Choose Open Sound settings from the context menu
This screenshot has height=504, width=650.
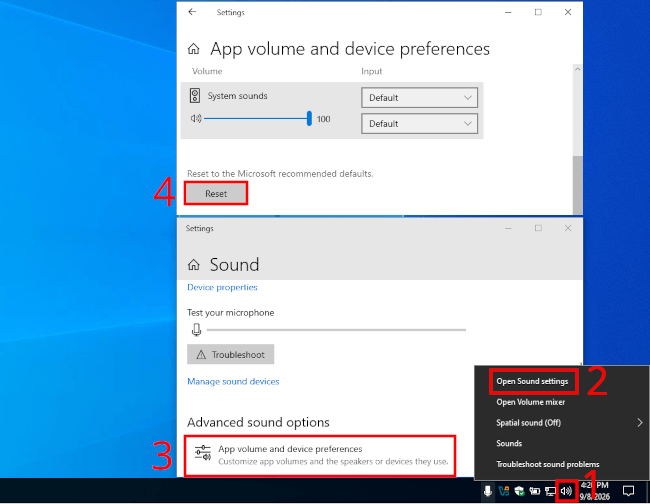(532, 381)
